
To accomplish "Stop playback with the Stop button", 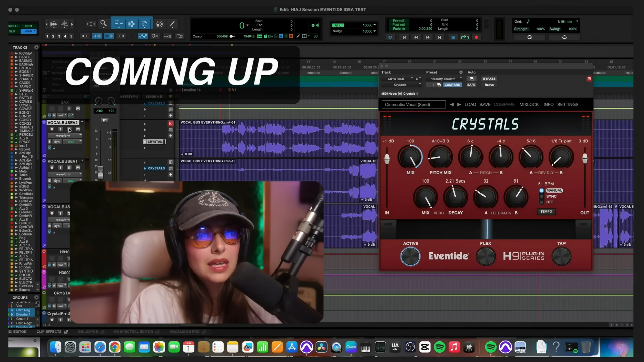I will (453, 37).
